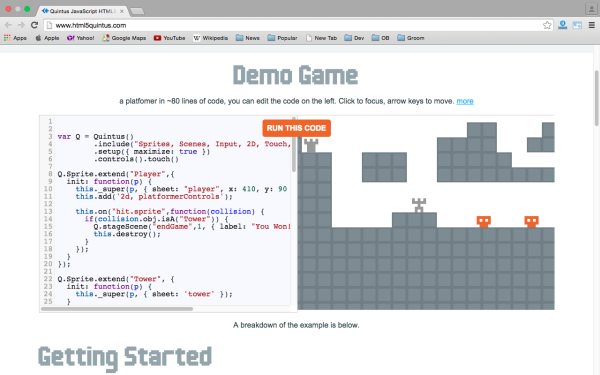Image resolution: width=600 pixels, height=375 pixels.
Task: Click tower sprite on the middle platform
Action: click(x=419, y=205)
